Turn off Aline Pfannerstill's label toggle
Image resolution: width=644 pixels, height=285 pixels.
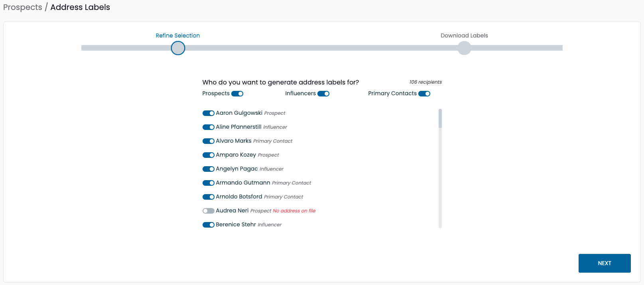click(208, 127)
